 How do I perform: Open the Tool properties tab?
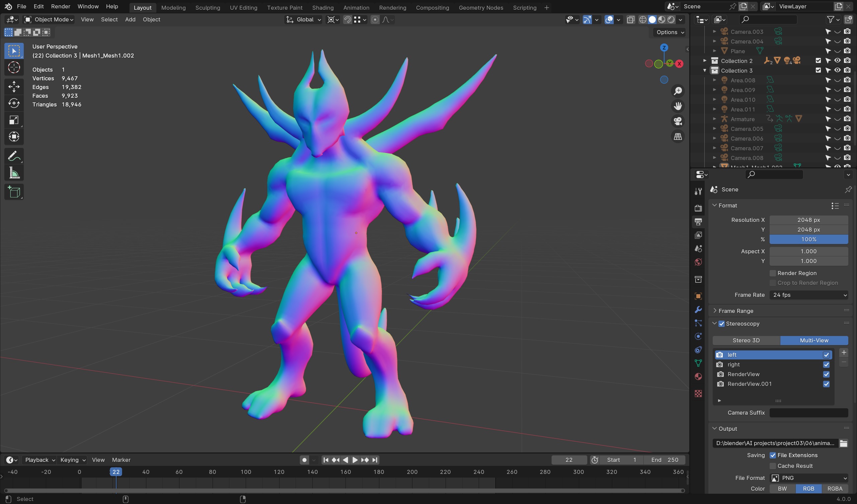[x=698, y=191]
